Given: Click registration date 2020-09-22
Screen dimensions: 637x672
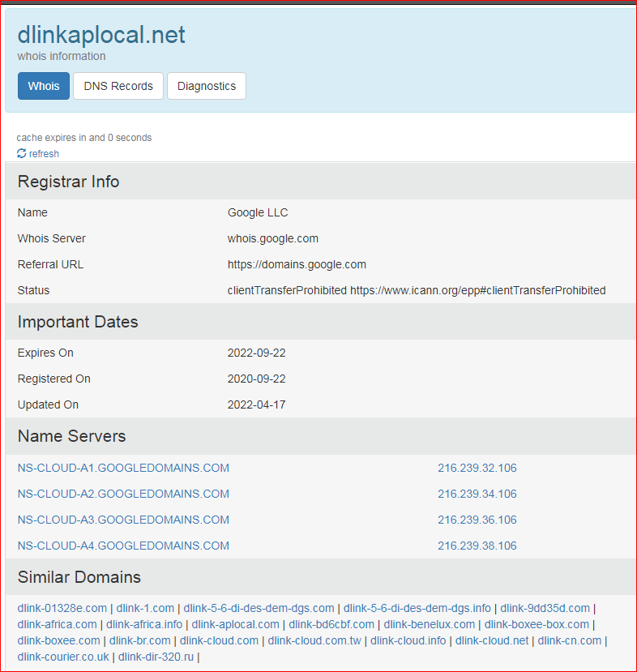Looking at the screenshot, I should pos(257,379).
